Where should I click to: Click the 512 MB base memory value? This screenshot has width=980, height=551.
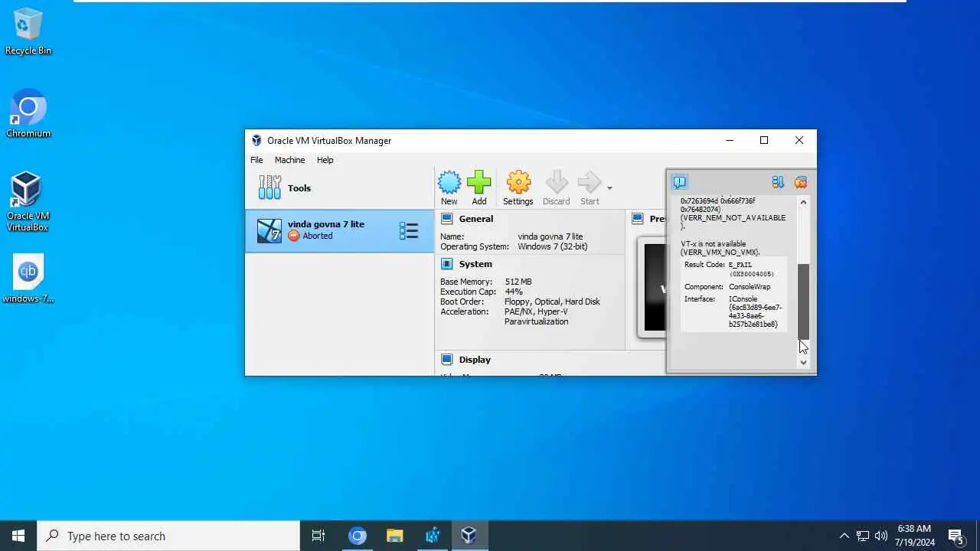pos(518,282)
